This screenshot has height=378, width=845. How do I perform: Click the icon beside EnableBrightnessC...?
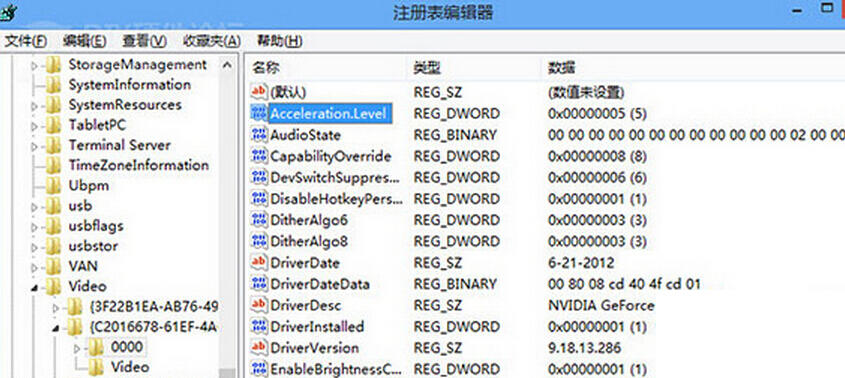point(260,369)
